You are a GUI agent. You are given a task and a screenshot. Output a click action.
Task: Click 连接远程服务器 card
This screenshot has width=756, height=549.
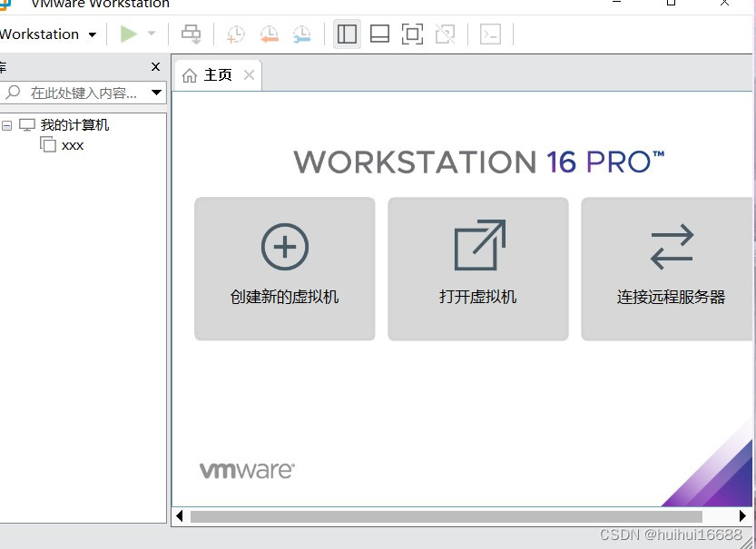click(x=667, y=269)
